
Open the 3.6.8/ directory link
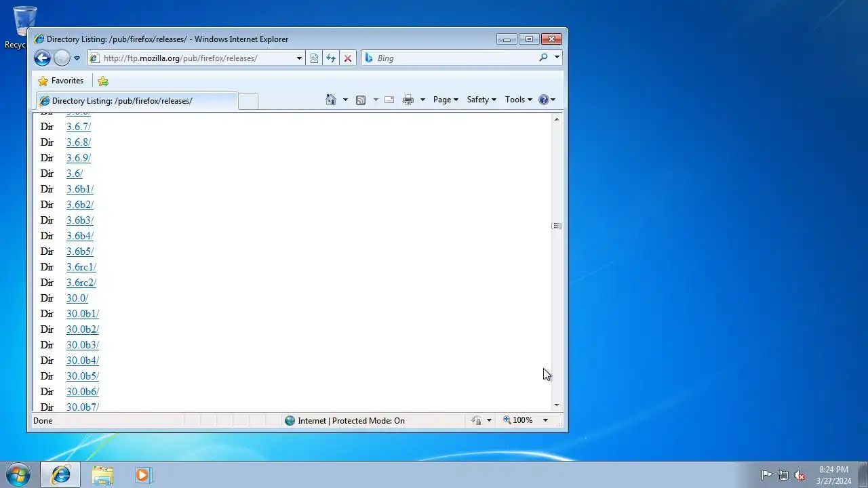(79, 142)
